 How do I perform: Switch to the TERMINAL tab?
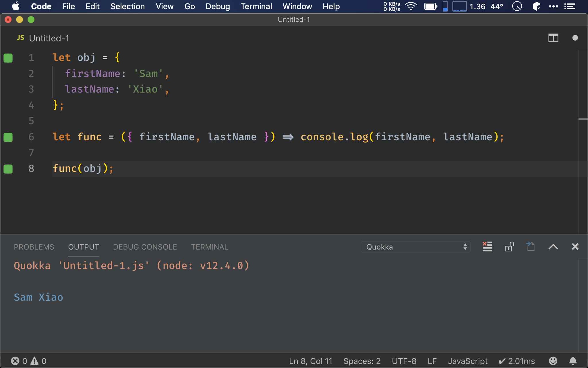210,247
